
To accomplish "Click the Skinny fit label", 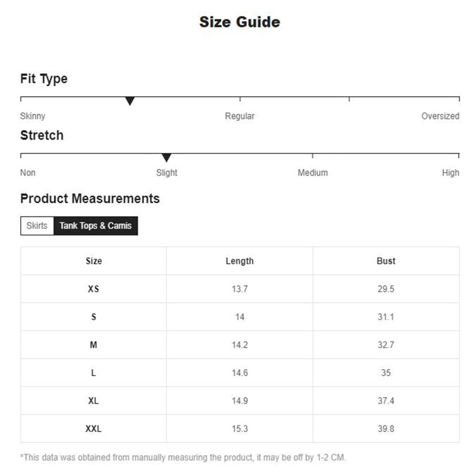I will pos(33,116).
